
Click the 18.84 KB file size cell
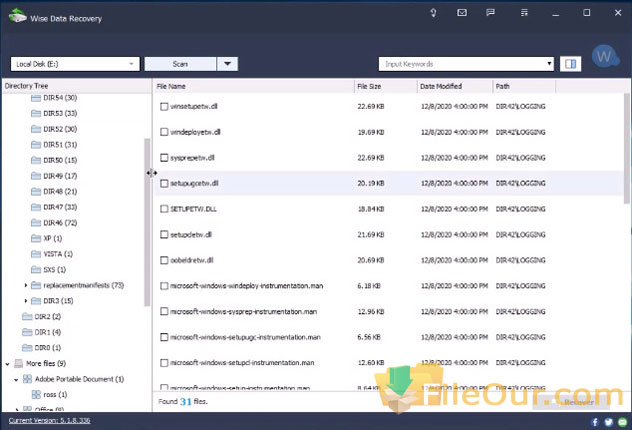point(371,209)
